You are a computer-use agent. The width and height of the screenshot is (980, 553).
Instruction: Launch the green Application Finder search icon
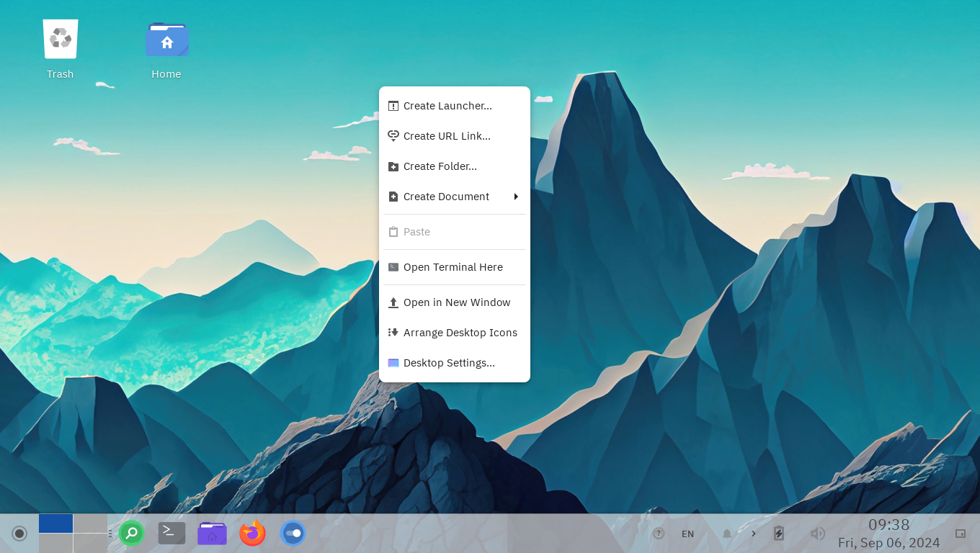click(131, 533)
